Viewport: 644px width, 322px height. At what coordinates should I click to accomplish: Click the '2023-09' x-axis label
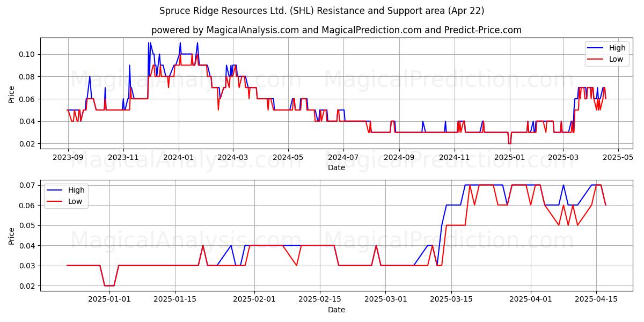click(68, 158)
